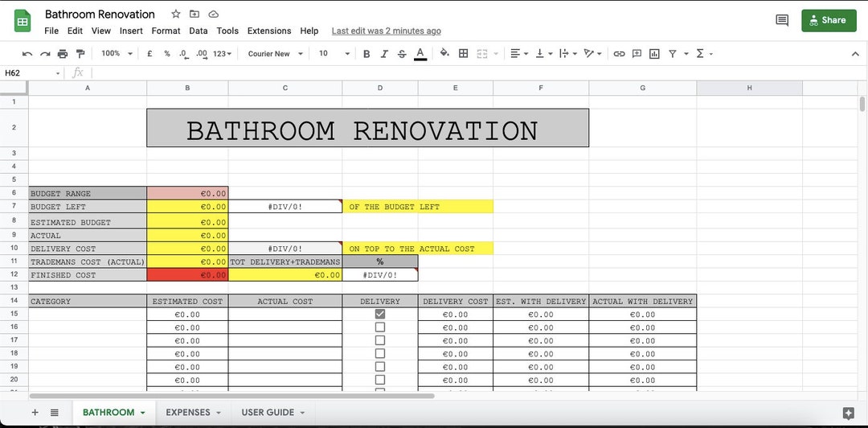The width and height of the screenshot is (868, 428).
Task: Click the Undo icon
Action: (27, 54)
